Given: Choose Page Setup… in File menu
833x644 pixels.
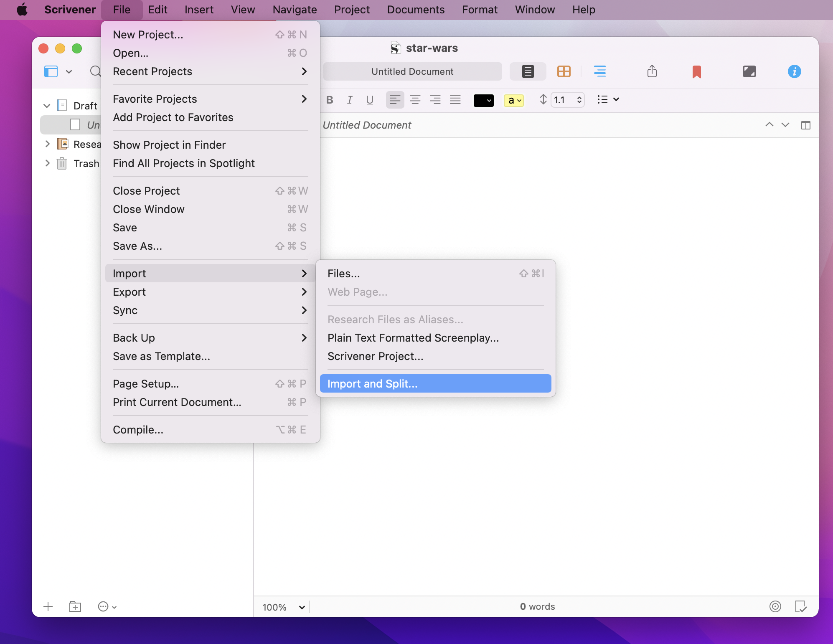Looking at the screenshot, I should pyautogui.click(x=210, y=383).
